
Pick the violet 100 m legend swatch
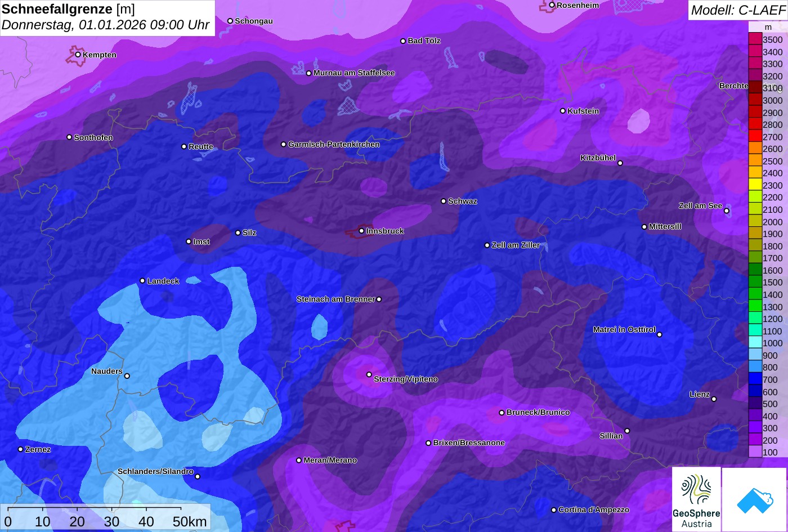click(755, 452)
